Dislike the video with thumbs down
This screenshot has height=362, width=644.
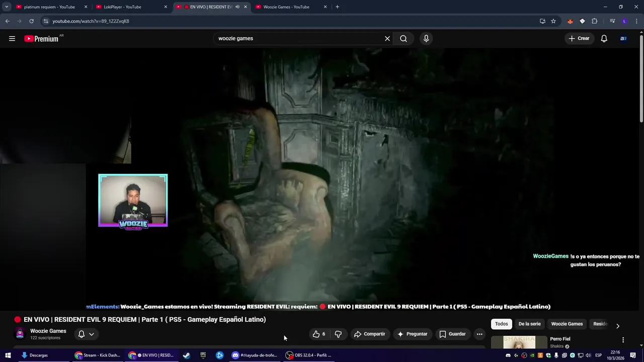pyautogui.click(x=338, y=334)
